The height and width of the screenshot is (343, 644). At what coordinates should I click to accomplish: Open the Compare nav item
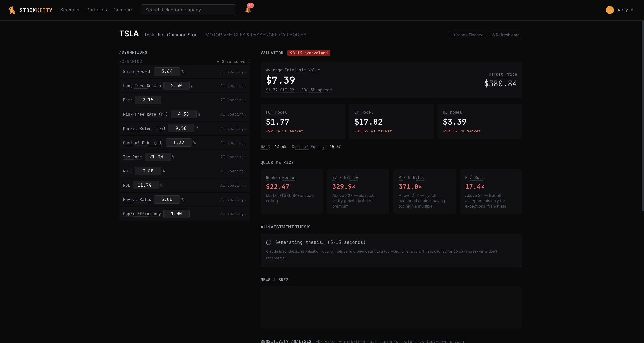pos(123,10)
